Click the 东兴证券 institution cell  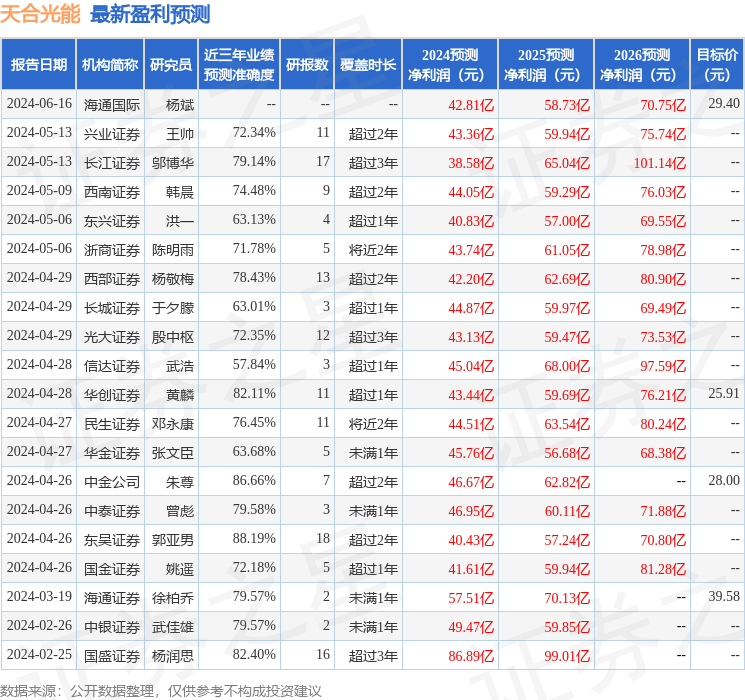[112, 221]
